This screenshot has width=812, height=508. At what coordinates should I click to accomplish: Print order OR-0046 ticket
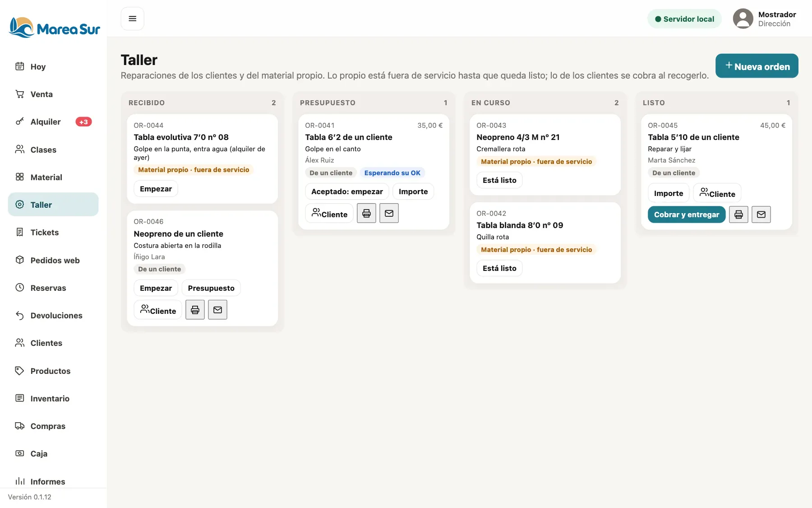[195, 310]
